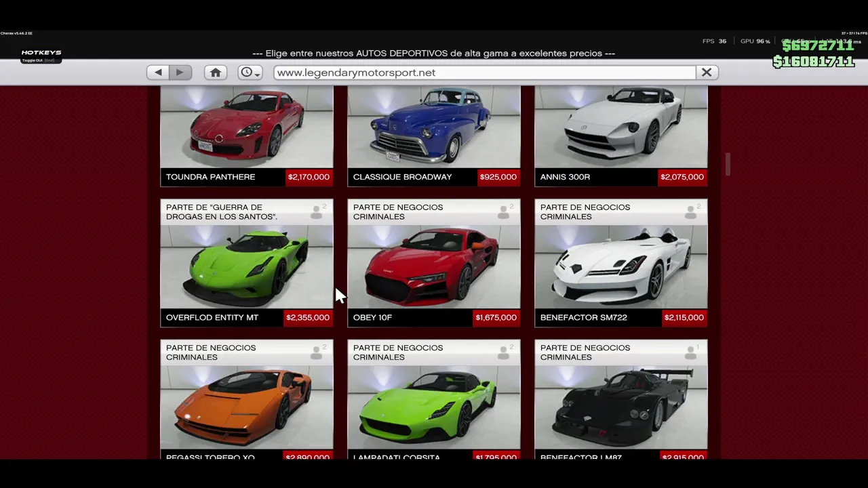868x488 pixels.
Task: Select the Classique Broadway car image
Action: coord(434,127)
